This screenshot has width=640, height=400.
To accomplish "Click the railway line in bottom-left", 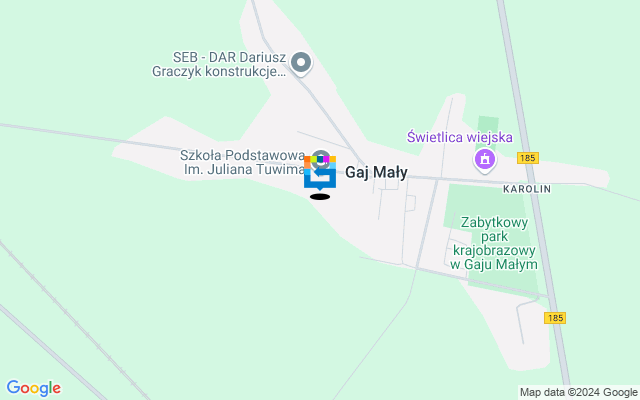I will pos(73,319).
